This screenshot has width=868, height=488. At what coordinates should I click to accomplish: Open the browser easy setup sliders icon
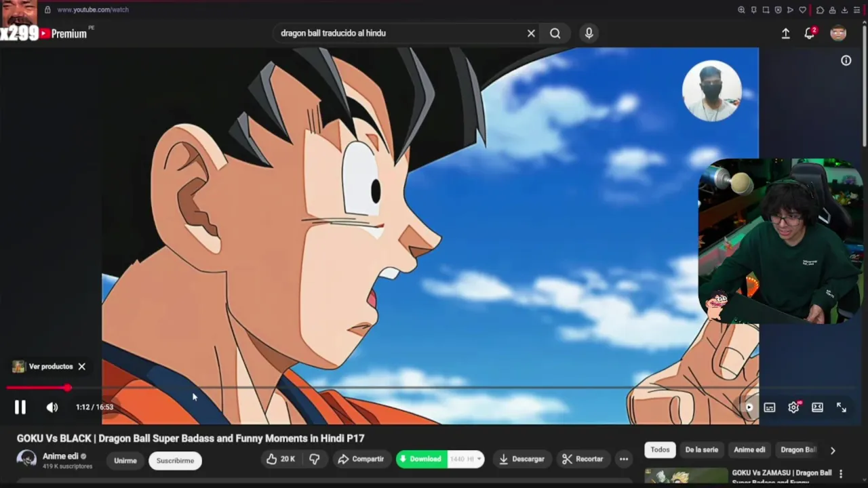coord(856,10)
